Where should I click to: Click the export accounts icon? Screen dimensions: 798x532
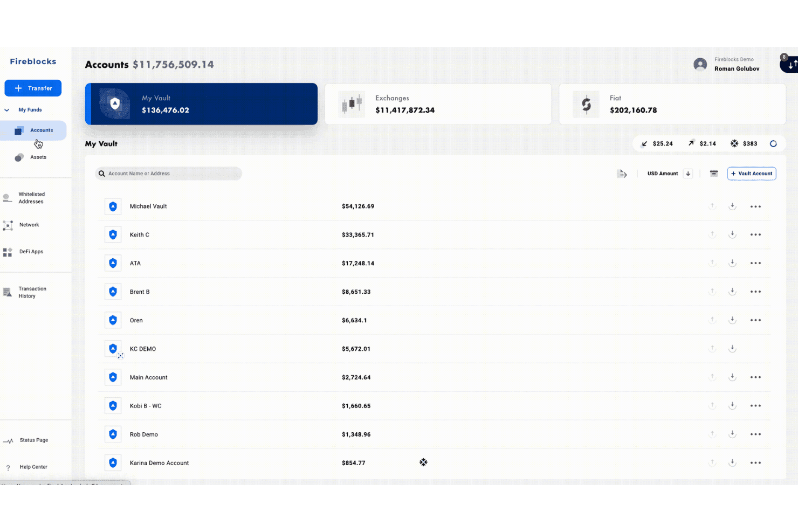click(x=622, y=174)
